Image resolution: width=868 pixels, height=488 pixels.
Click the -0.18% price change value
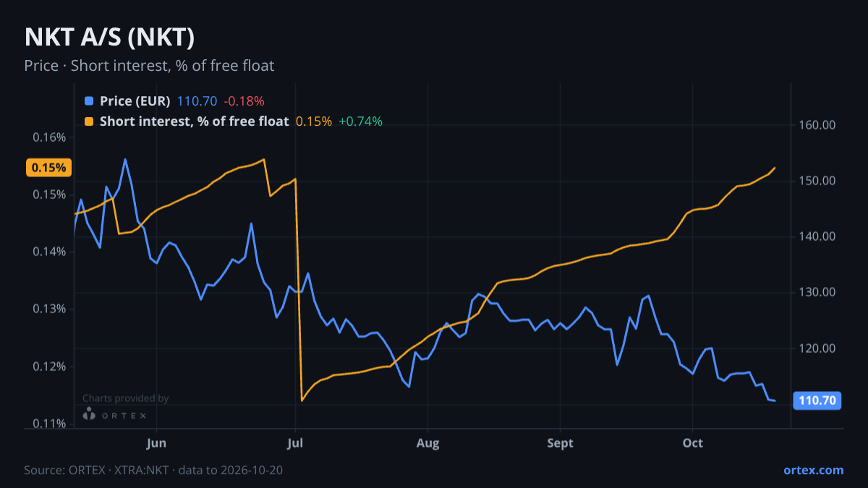coord(244,101)
